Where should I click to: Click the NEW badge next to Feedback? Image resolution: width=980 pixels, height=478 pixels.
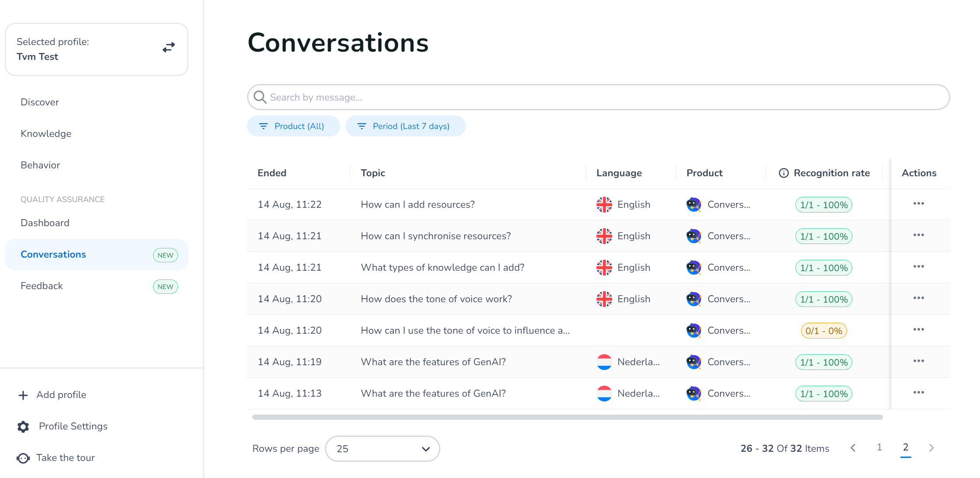point(165,287)
